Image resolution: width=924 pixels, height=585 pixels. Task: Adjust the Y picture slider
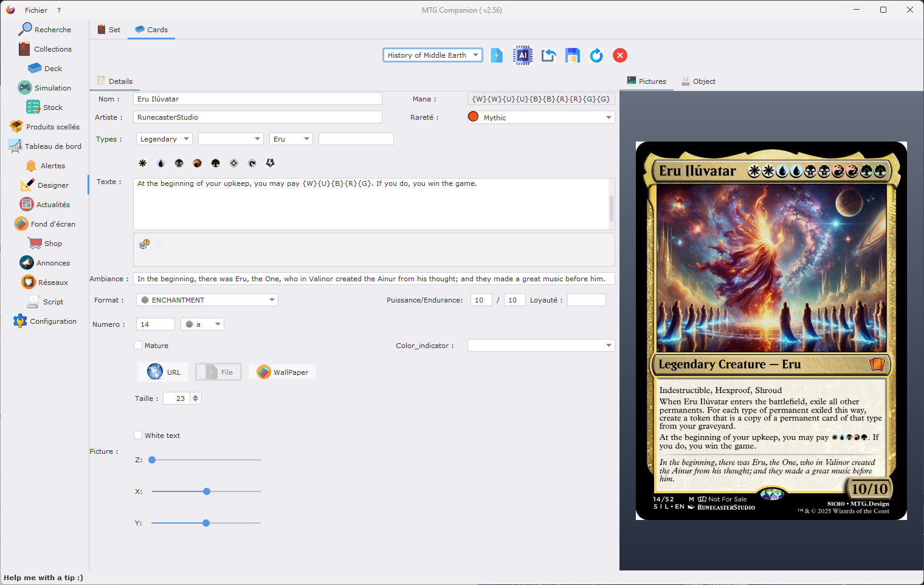click(x=207, y=523)
